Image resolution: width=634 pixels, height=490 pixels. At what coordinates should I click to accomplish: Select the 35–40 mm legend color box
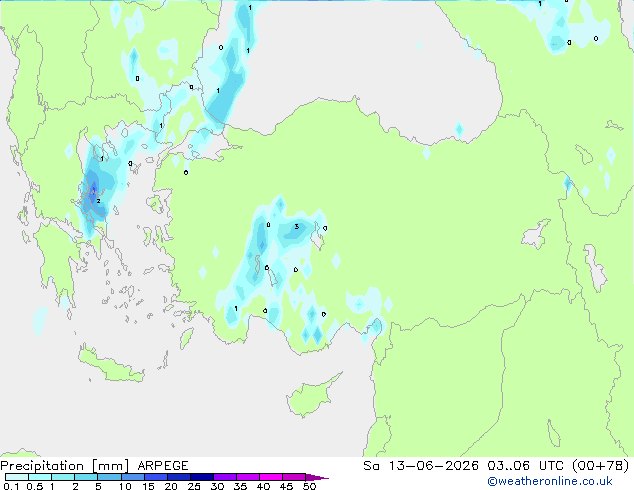click(x=247, y=477)
